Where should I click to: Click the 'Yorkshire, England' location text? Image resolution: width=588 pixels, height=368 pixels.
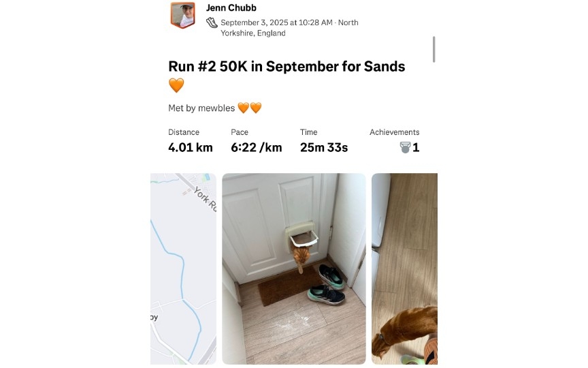click(253, 33)
